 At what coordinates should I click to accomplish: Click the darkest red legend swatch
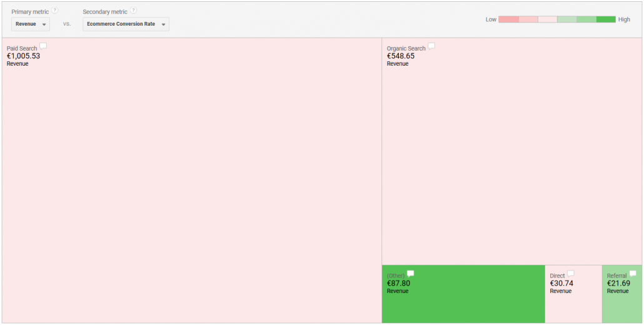(508, 19)
